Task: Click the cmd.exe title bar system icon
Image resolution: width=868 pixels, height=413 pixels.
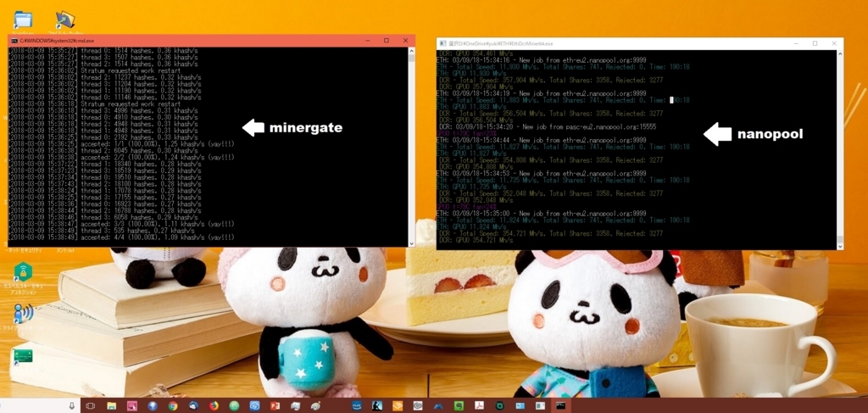Action: pos(14,41)
